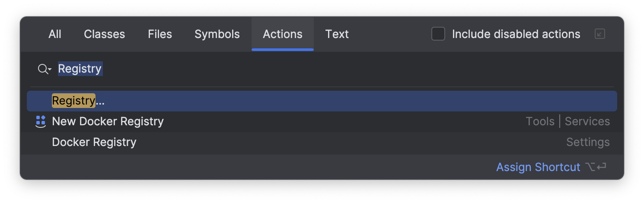Viewport: 644px width, 203px height.
Task: Click the Actions tab
Action: pyautogui.click(x=283, y=34)
